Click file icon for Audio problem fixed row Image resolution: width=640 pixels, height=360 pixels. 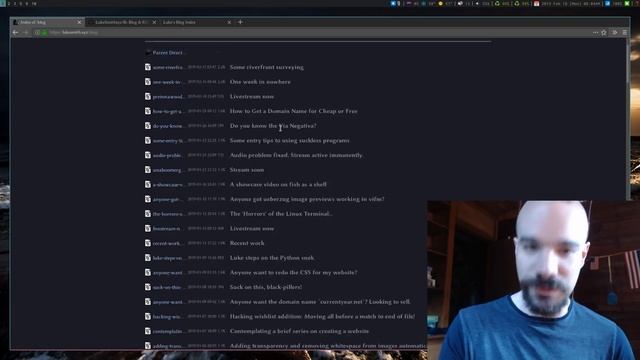pos(148,155)
